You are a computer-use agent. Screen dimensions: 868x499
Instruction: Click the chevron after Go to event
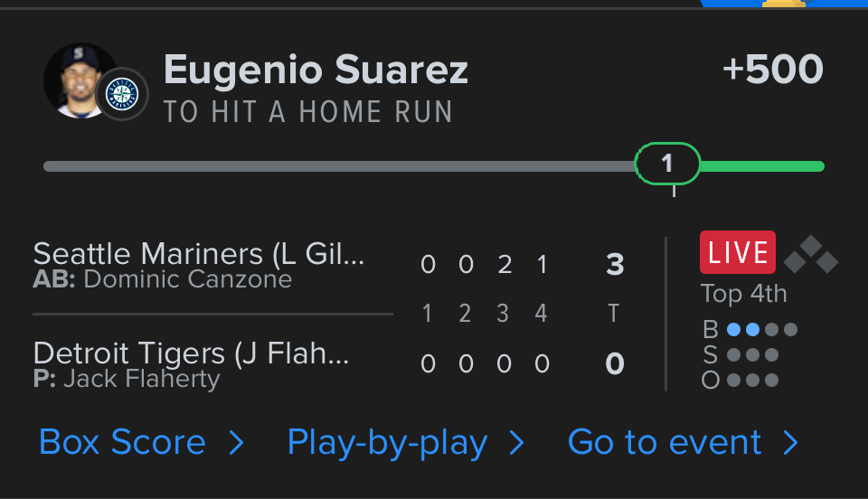(x=790, y=443)
